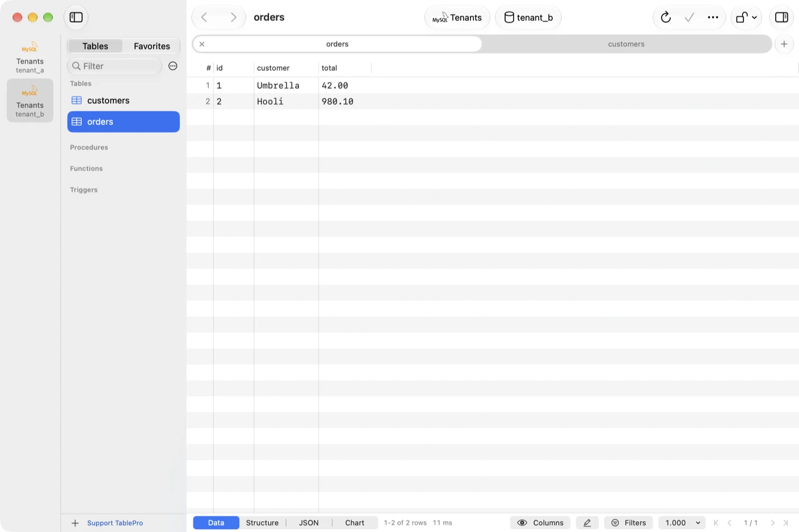799x532 pixels.
Task: Open the Columns visibility button
Action: pos(540,523)
